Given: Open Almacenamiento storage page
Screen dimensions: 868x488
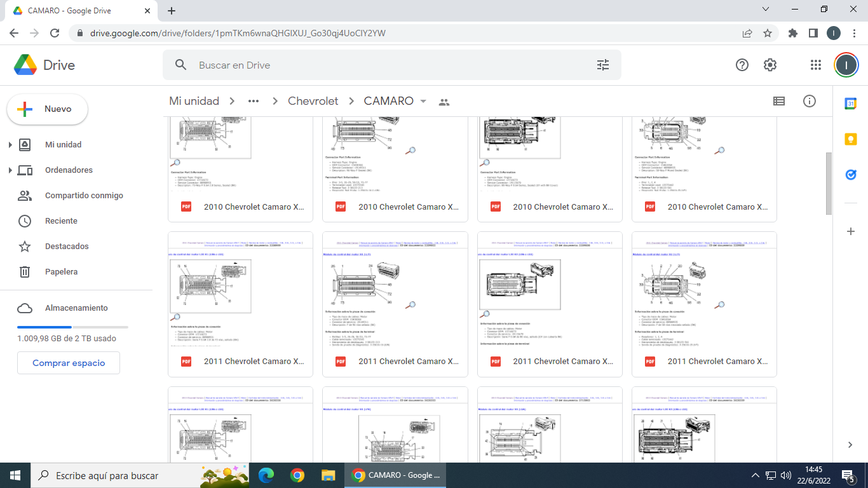Looking at the screenshot, I should point(76,308).
